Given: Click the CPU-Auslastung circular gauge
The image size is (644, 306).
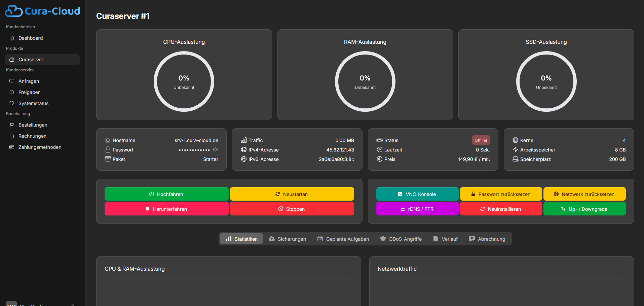Looking at the screenshot, I should 184,81.
